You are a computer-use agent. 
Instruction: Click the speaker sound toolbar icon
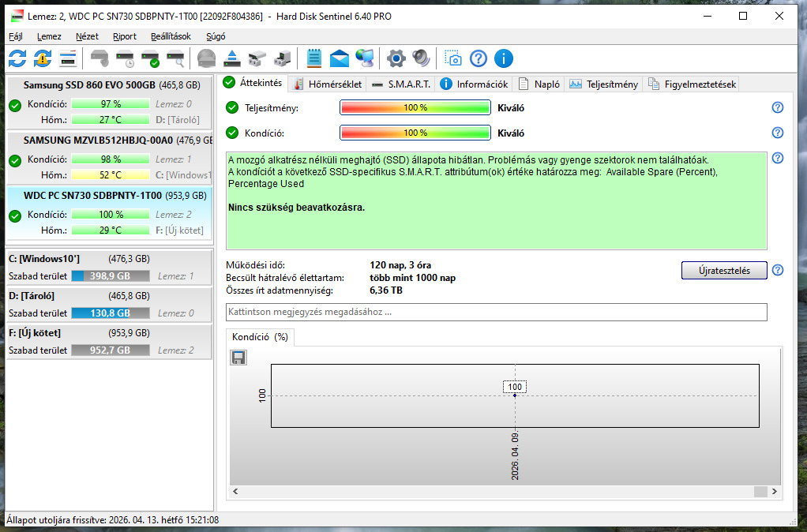pyautogui.click(x=421, y=58)
